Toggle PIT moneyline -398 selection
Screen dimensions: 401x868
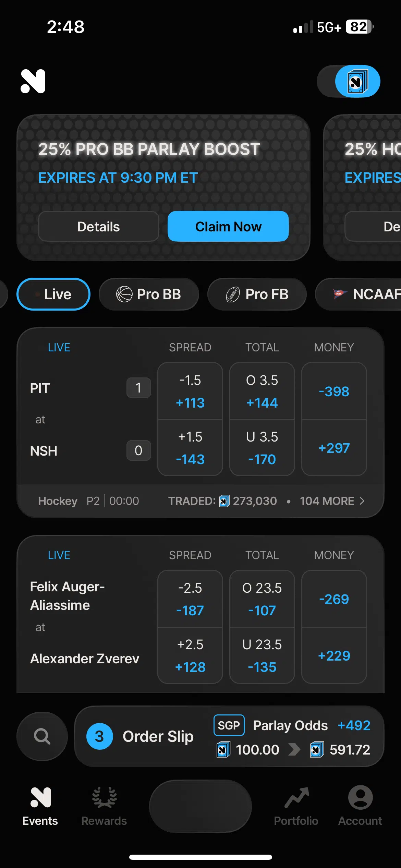334,391
